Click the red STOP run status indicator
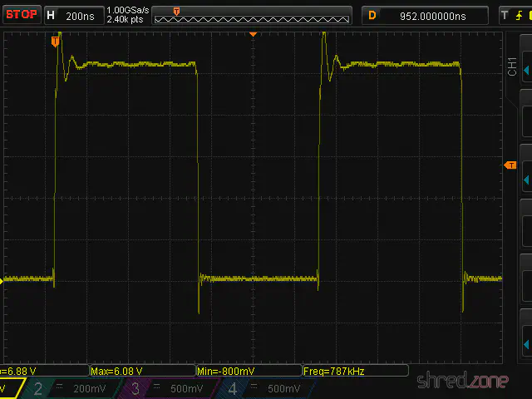This screenshot has height=399, width=532. [x=21, y=15]
